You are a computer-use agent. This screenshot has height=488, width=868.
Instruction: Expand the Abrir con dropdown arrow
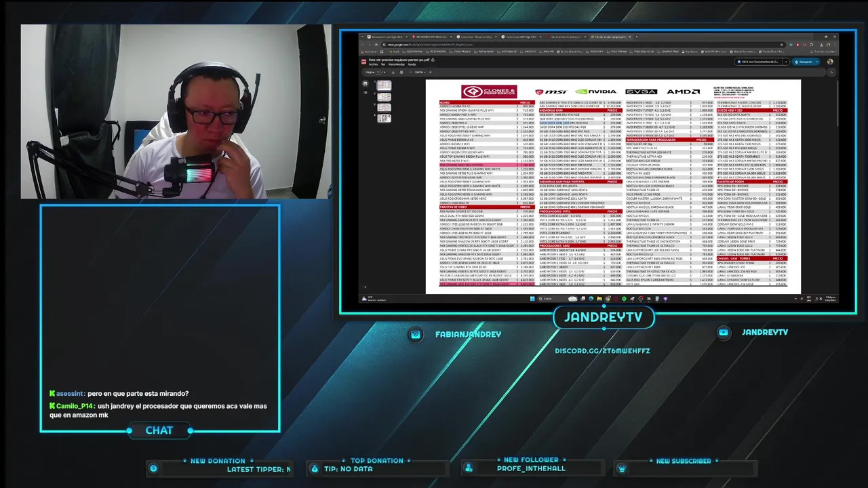786,62
